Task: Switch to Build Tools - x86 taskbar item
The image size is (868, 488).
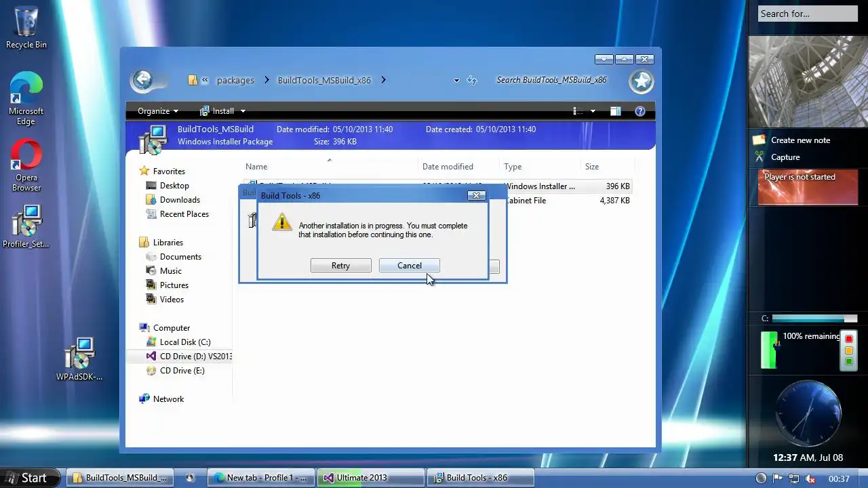Action: (x=481, y=478)
